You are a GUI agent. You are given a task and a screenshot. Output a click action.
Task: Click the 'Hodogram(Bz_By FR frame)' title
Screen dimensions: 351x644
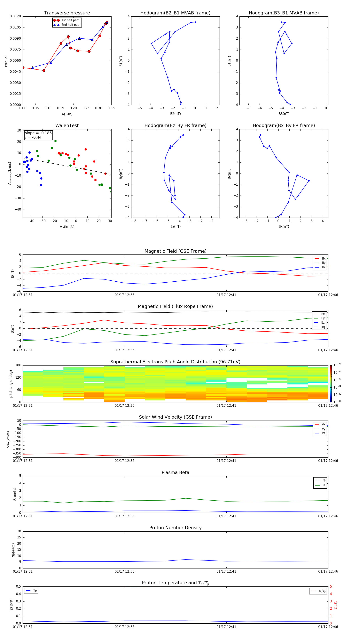click(175, 125)
